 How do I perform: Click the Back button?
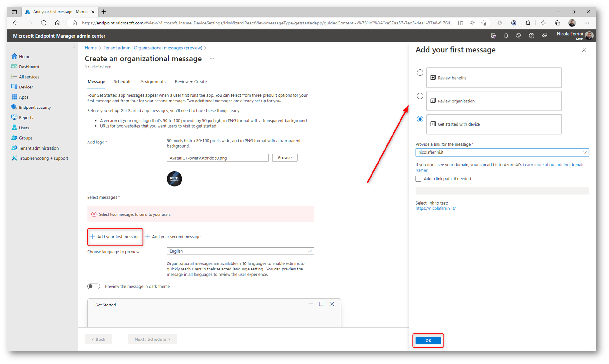(x=98, y=339)
